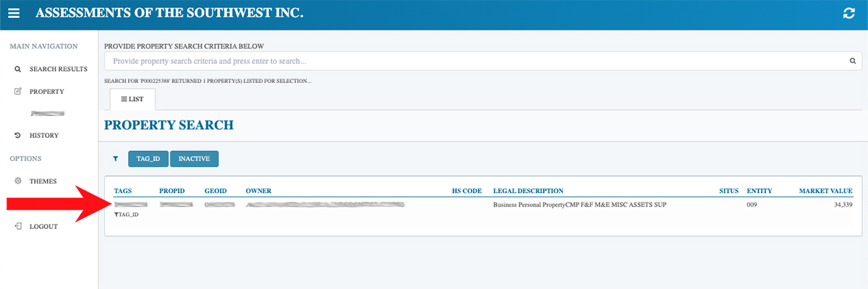Switch to the LIST tab

(x=132, y=99)
